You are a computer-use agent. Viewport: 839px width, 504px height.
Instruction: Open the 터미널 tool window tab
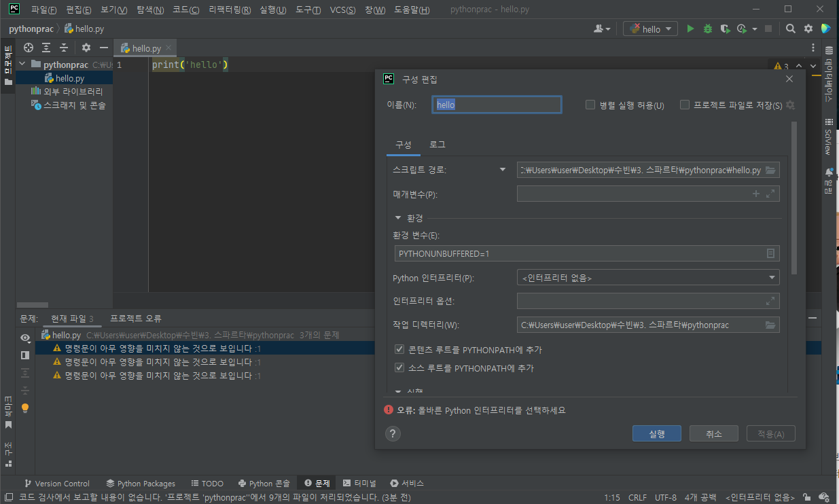click(x=359, y=483)
